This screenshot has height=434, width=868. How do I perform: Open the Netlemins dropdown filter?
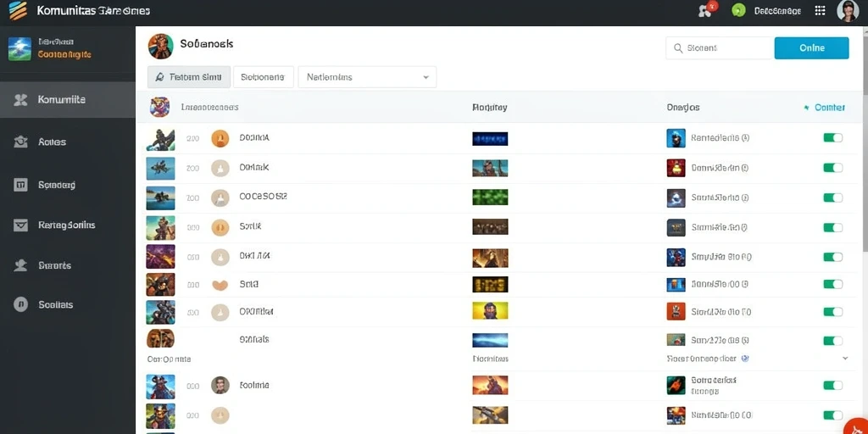click(x=367, y=77)
